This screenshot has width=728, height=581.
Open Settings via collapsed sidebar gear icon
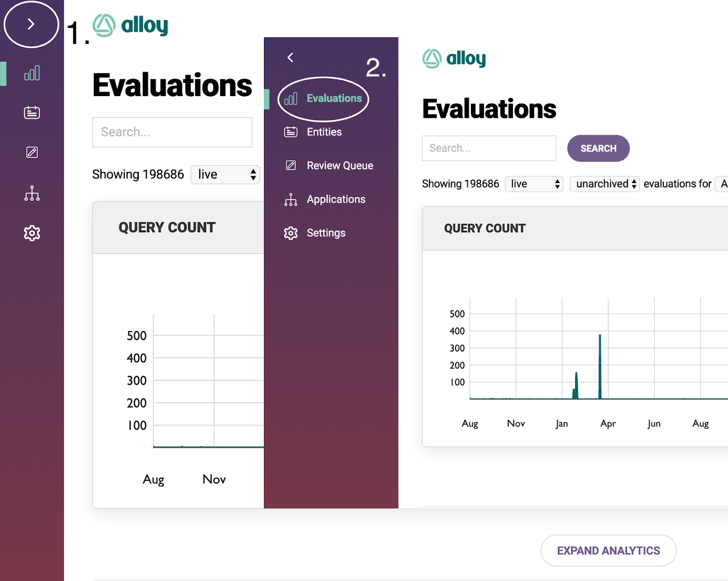click(x=32, y=233)
